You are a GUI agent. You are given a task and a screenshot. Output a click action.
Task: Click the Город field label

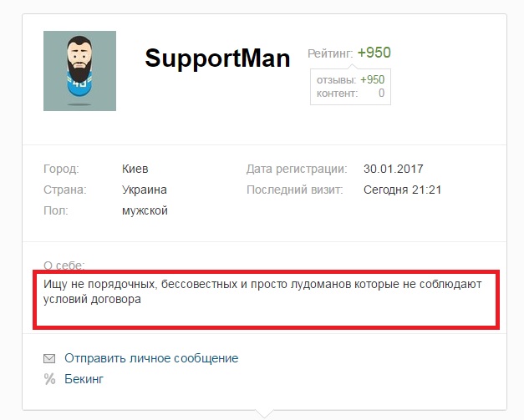[x=61, y=169]
